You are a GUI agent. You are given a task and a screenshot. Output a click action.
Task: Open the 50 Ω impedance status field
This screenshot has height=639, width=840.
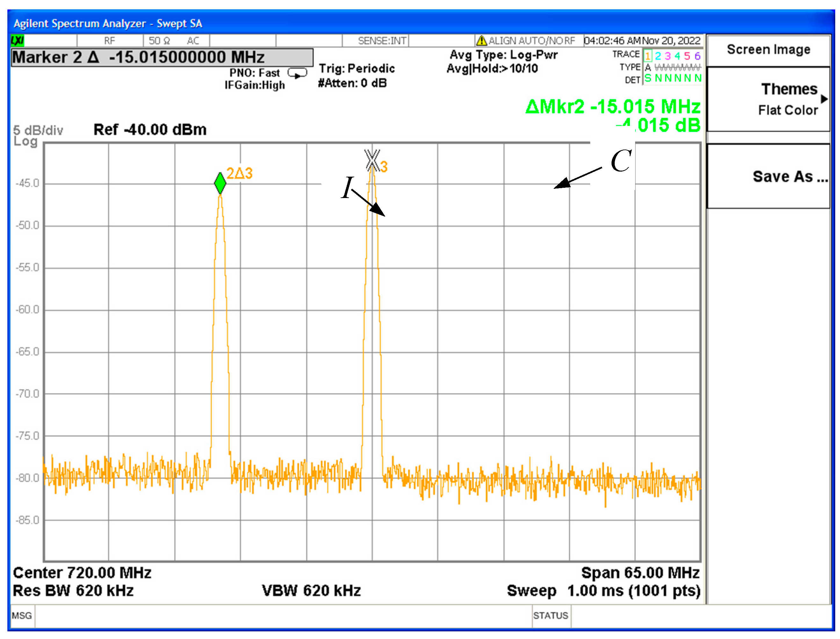pyautogui.click(x=159, y=41)
